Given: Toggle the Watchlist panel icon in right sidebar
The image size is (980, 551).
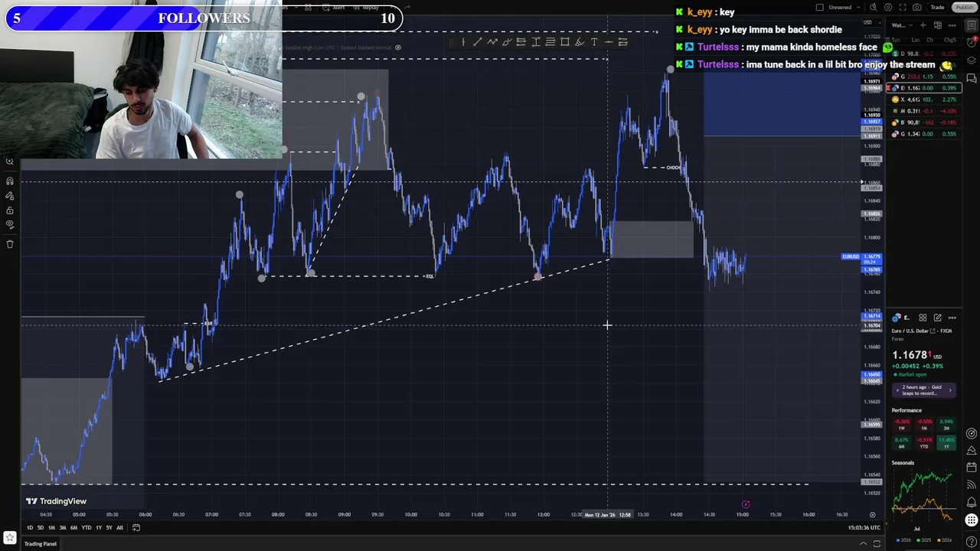Looking at the screenshot, I should click(x=972, y=25).
